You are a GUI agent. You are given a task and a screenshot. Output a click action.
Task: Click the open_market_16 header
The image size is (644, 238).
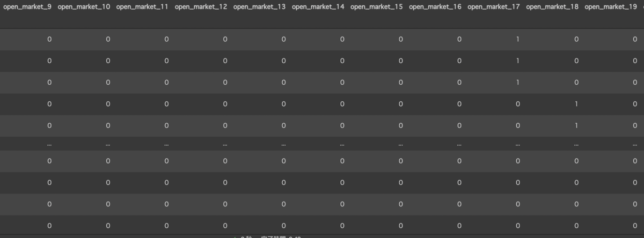click(x=435, y=7)
